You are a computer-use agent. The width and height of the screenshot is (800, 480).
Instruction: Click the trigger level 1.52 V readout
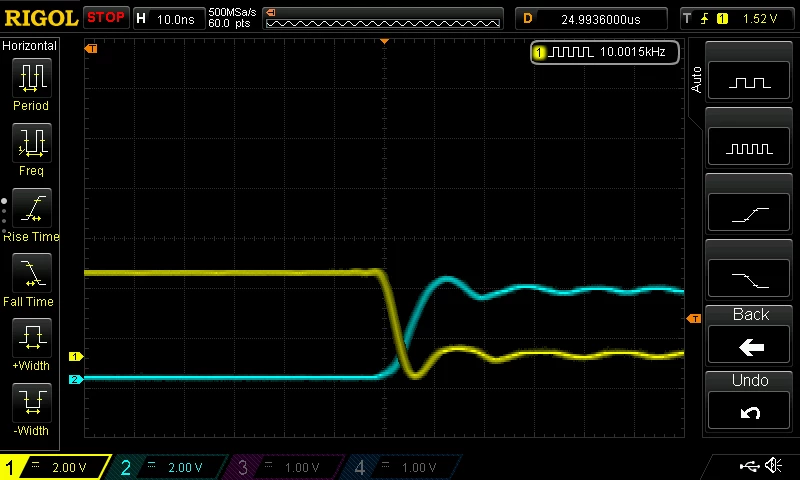(760, 19)
